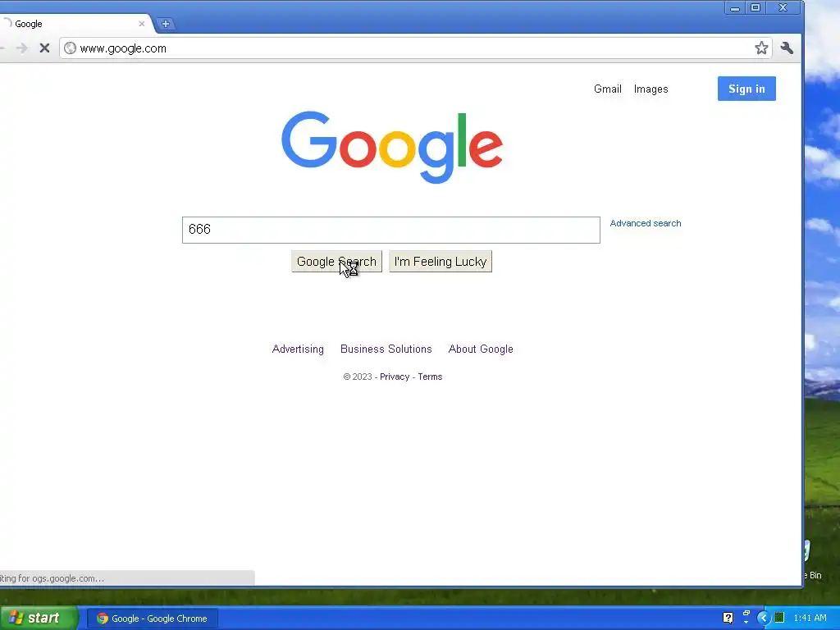This screenshot has width=840, height=630.
Task: Open Images link
Action: [x=651, y=89]
